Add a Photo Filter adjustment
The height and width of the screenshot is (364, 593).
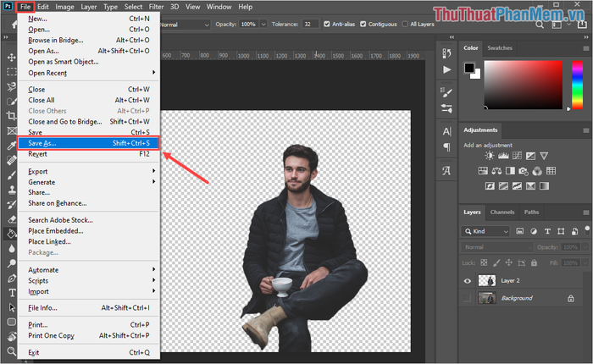coord(524,171)
